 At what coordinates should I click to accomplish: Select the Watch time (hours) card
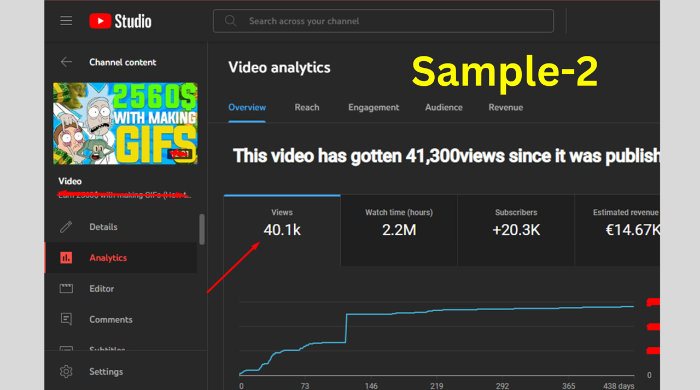399,230
